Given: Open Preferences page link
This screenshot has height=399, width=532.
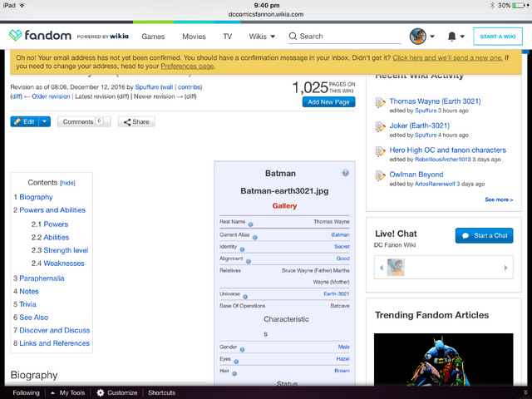Looking at the screenshot, I should pyautogui.click(x=187, y=66).
